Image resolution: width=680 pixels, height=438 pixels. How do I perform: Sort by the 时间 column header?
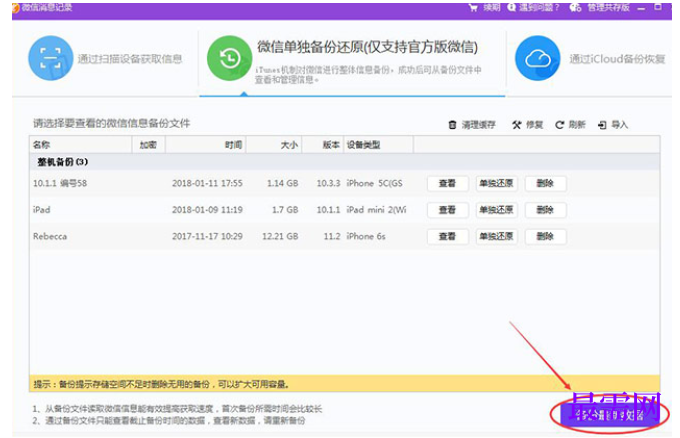pos(206,145)
